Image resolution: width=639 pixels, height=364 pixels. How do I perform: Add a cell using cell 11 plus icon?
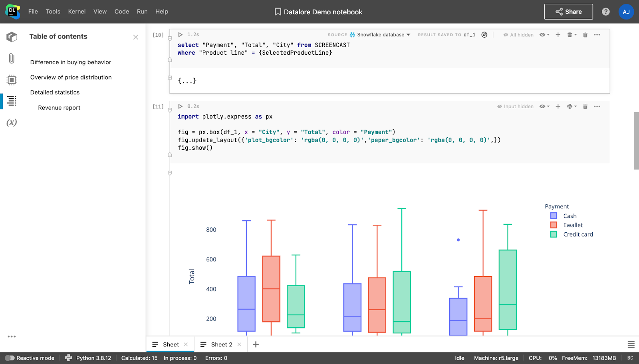tap(558, 107)
